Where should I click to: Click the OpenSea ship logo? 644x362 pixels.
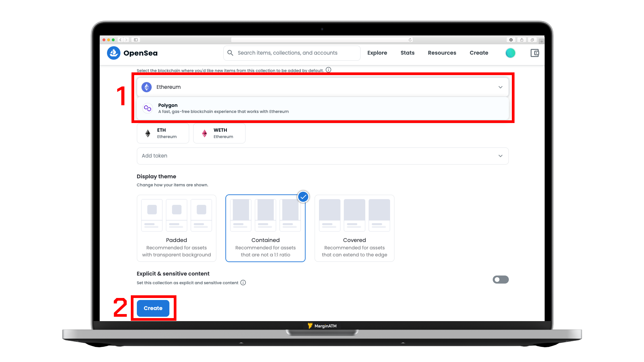pyautogui.click(x=113, y=53)
